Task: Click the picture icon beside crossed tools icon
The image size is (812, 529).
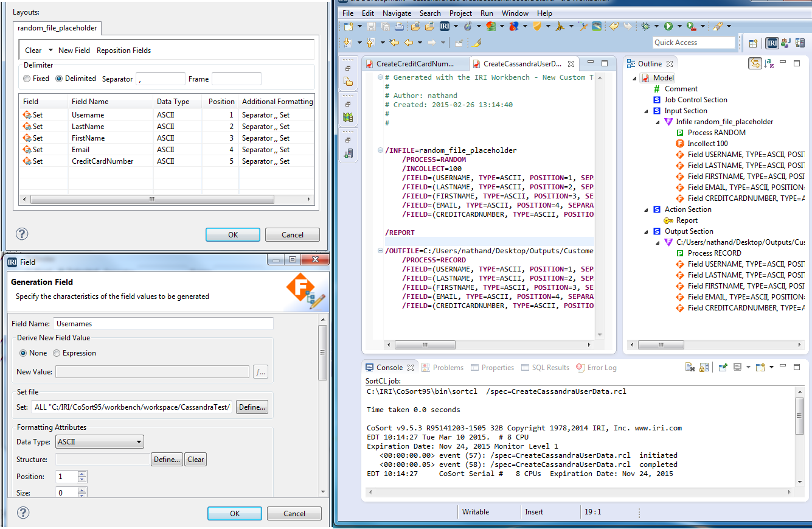Action: pos(597,26)
